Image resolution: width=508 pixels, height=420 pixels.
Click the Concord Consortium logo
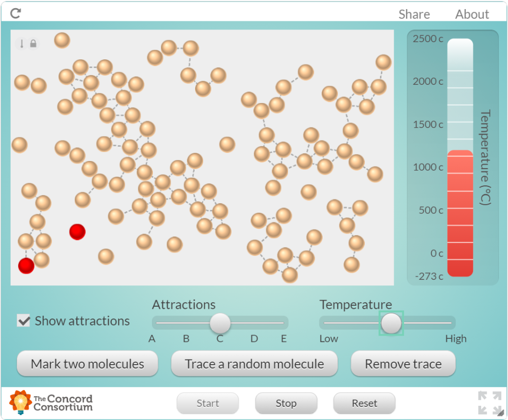(51, 403)
